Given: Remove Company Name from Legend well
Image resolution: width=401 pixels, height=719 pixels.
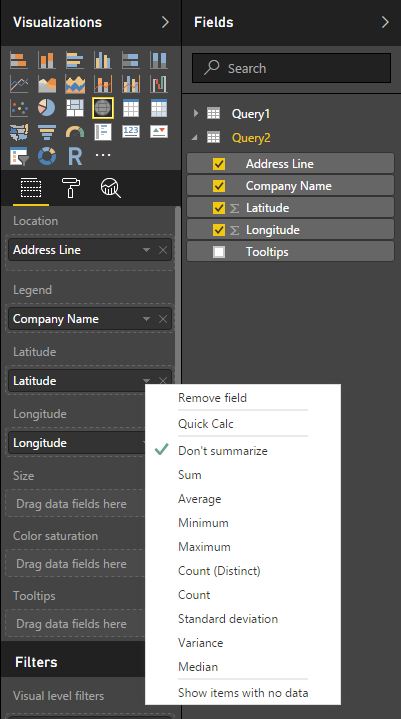Looking at the screenshot, I should point(163,319).
